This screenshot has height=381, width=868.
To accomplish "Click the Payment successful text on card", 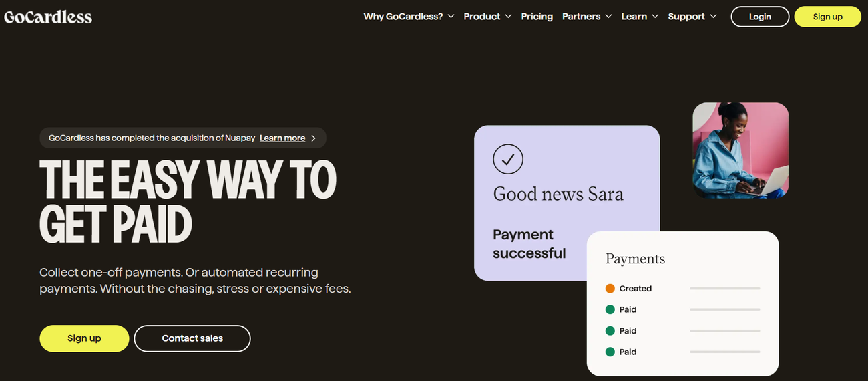I will coord(529,244).
